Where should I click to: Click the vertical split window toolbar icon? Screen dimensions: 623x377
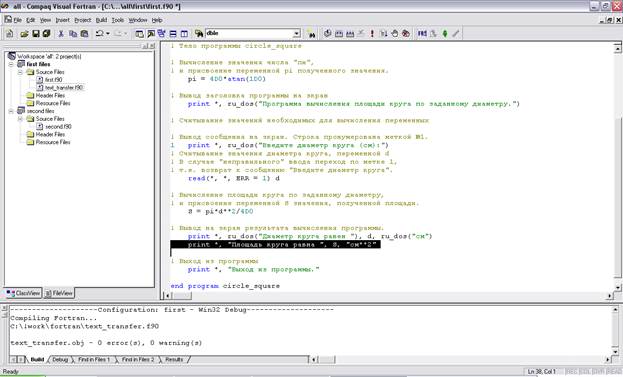click(184, 34)
